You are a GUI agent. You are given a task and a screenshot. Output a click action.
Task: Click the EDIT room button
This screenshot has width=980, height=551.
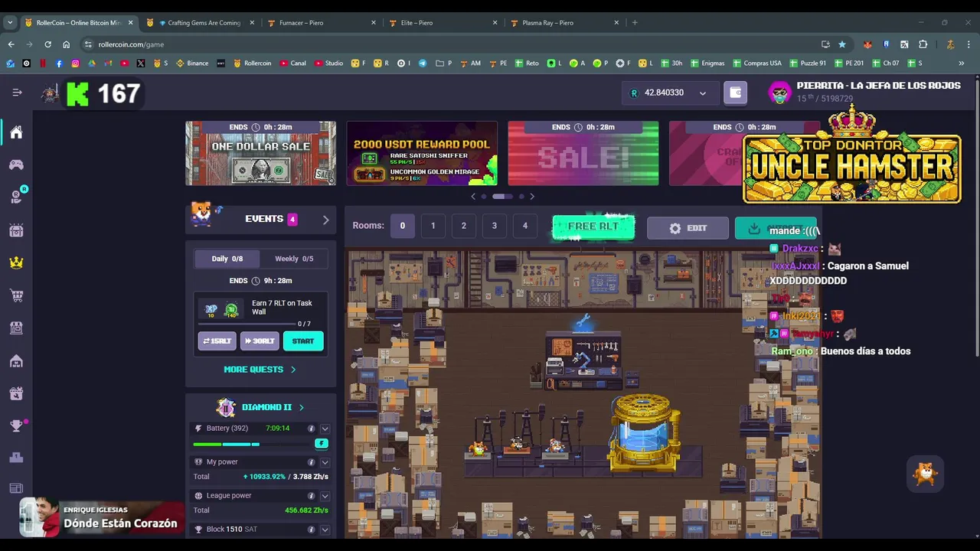(688, 228)
